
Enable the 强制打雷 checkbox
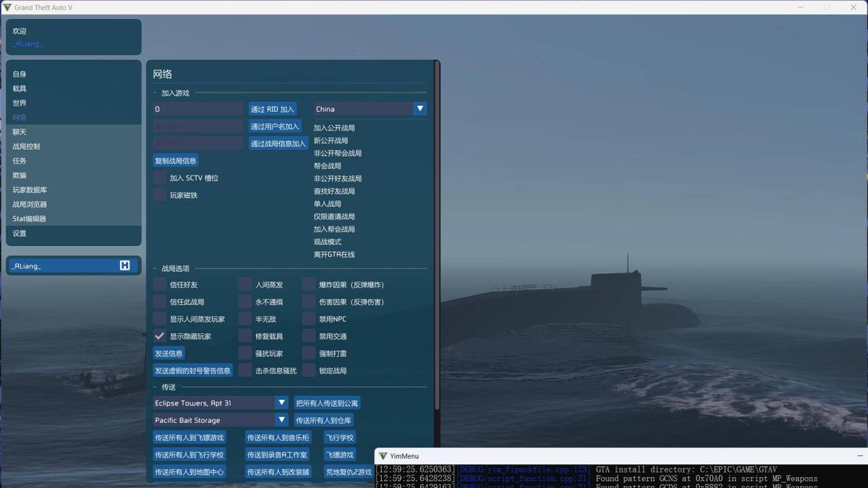[x=309, y=353]
